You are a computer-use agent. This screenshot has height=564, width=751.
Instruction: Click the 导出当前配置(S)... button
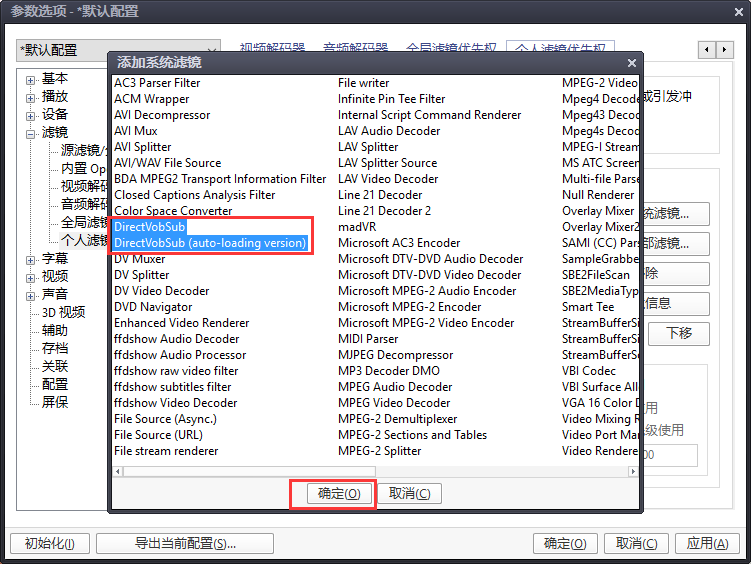tap(185, 544)
